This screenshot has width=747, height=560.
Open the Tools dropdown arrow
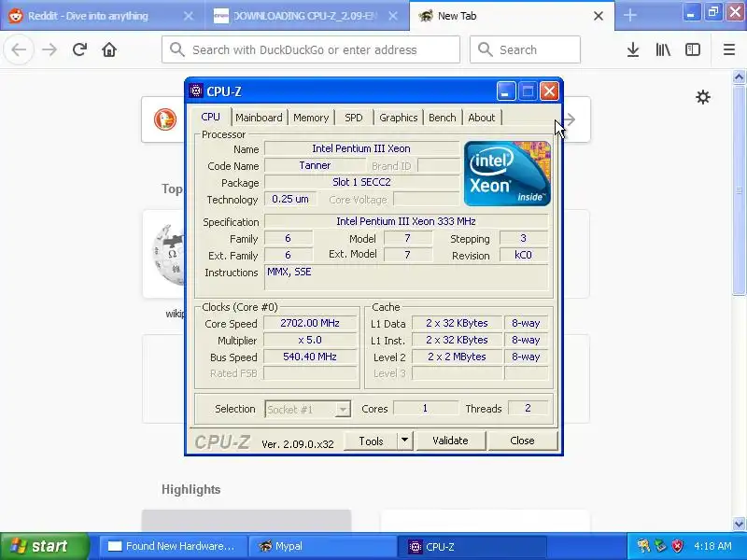pos(404,441)
